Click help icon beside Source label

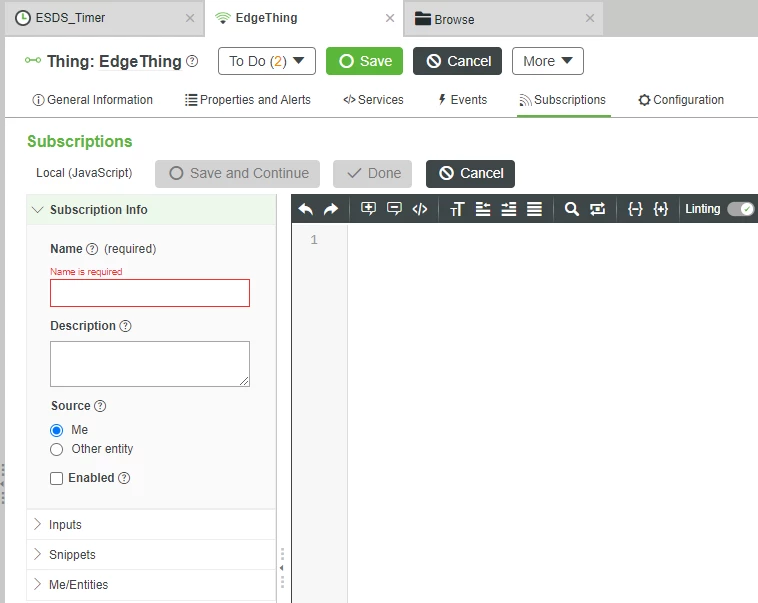100,406
